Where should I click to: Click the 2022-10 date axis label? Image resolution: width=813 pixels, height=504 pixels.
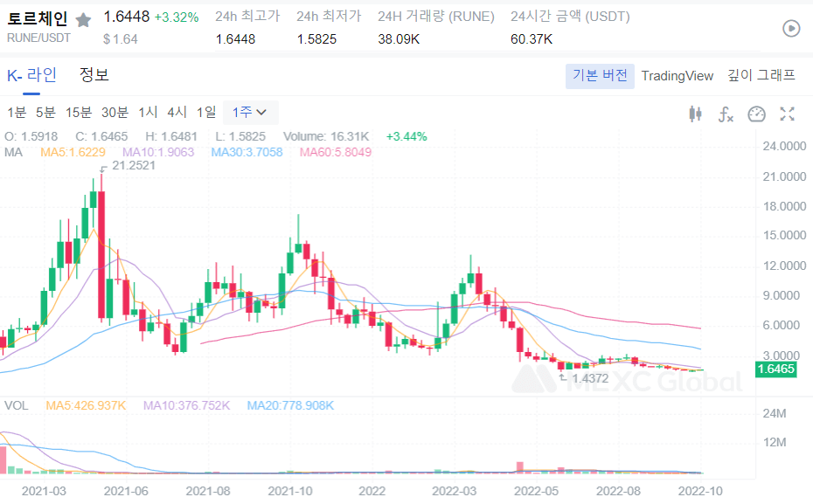pos(700,491)
